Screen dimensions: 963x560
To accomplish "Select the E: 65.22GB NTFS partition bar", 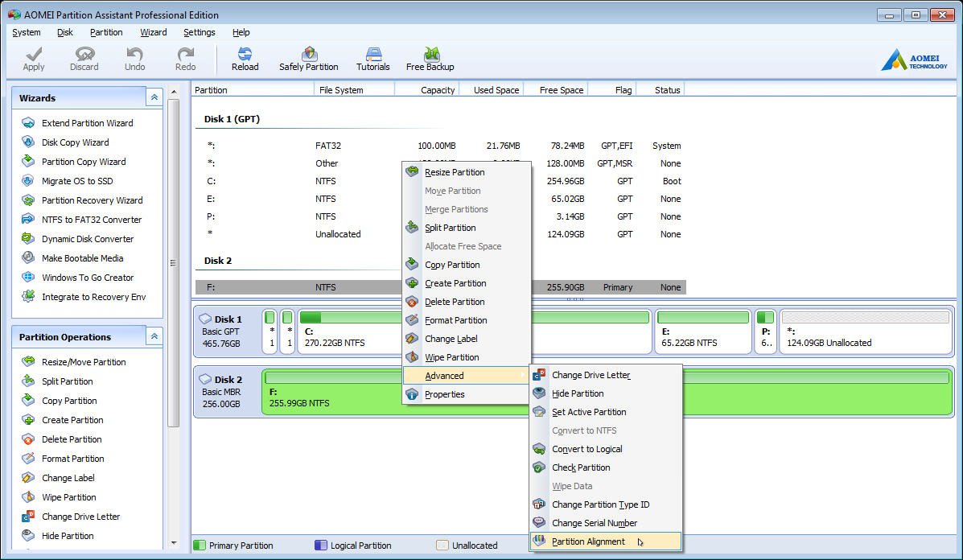I will pos(702,332).
